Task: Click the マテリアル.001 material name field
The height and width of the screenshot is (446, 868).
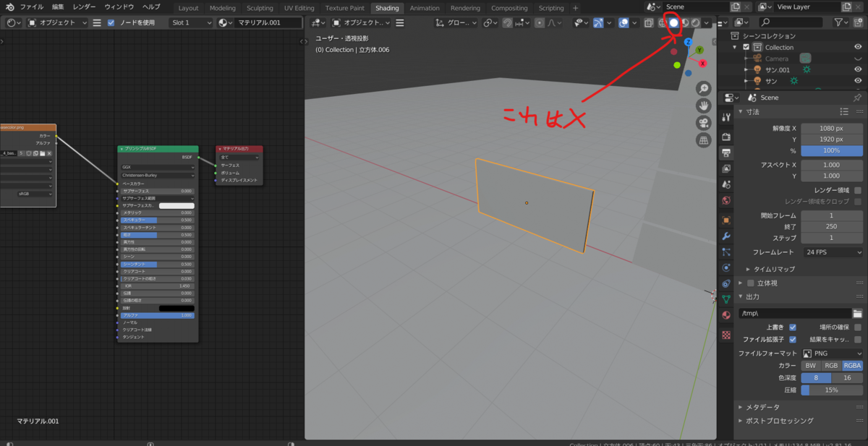Action: click(x=268, y=22)
